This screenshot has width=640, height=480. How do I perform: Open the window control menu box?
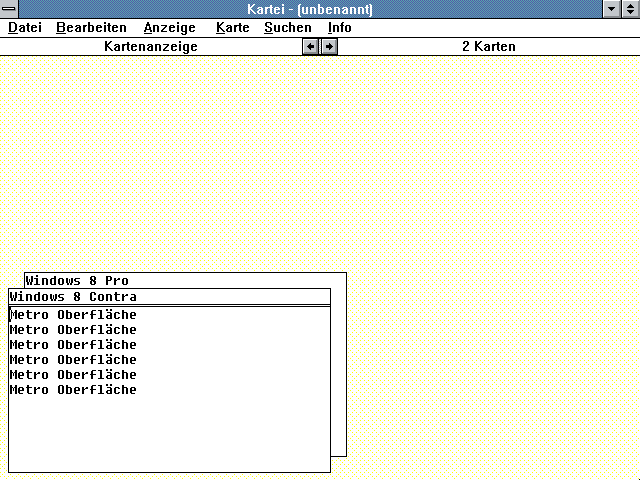coord(9,9)
